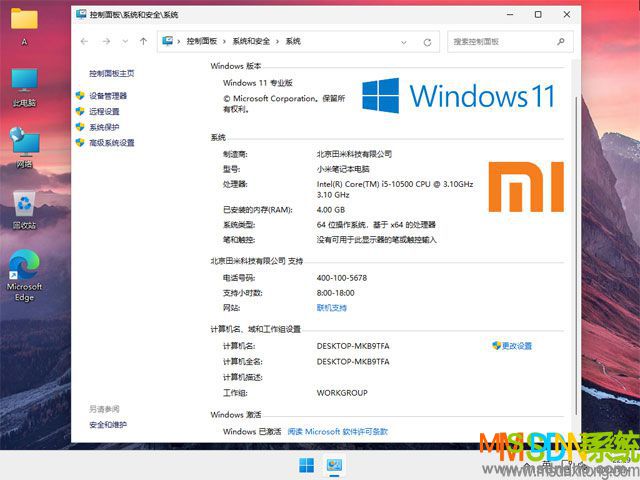Open 系统保护 from sidebar

(x=104, y=127)
